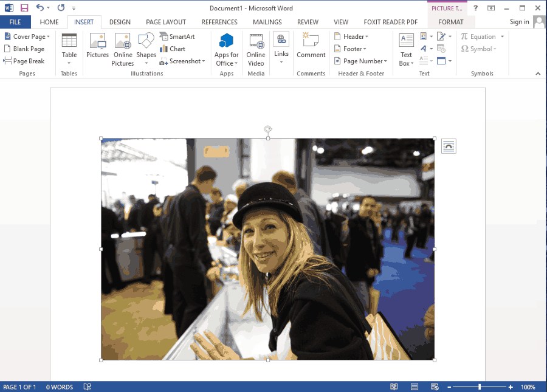This screenshot has width=547, height=392.
Task: Insert WordArt from Text group
Action: pos(426,49)
